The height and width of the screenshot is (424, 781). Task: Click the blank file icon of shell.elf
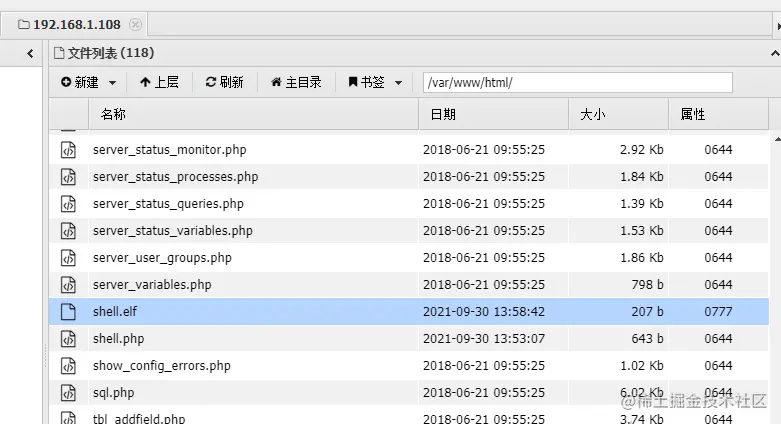[x=68, y=312]
